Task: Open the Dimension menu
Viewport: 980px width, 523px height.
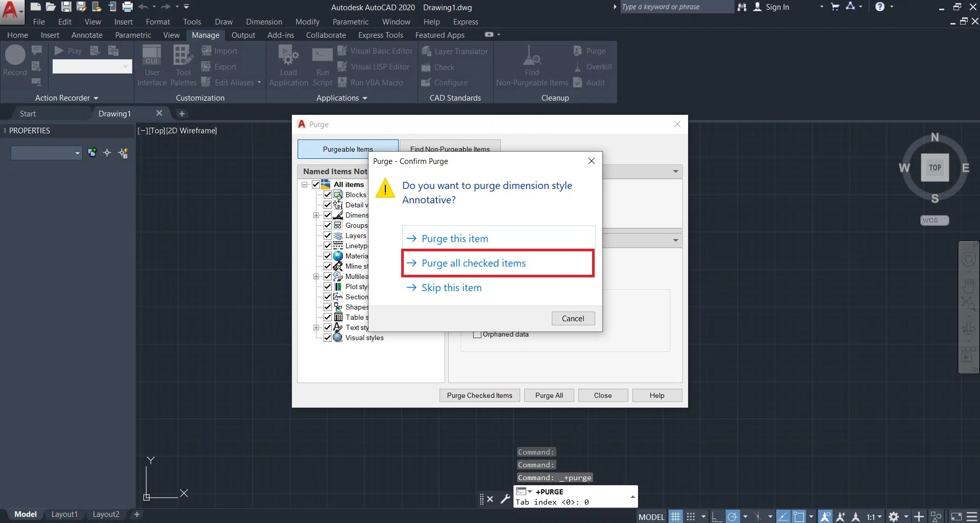Action: (x=263, y=22)
